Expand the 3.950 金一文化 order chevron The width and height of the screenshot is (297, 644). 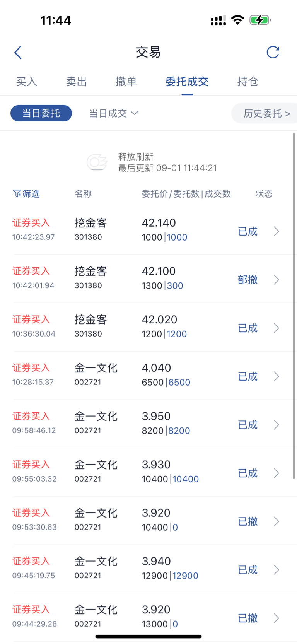(277, 425)
